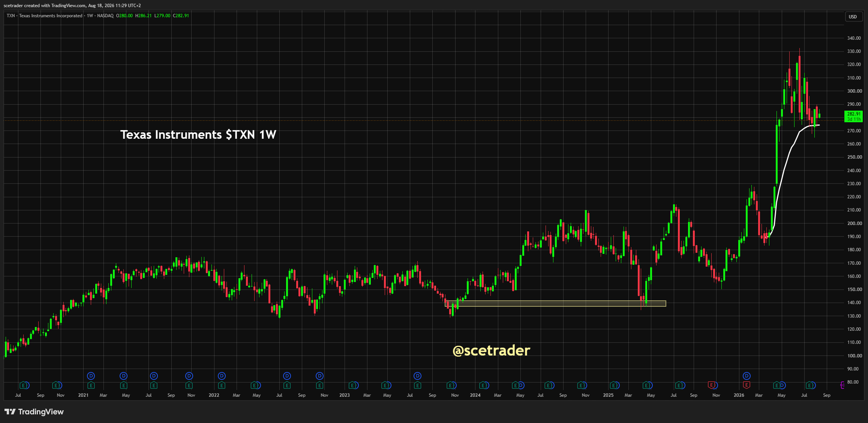Select the "Texas Instruments $TXN 1W" text annotation

coord(198,135)
